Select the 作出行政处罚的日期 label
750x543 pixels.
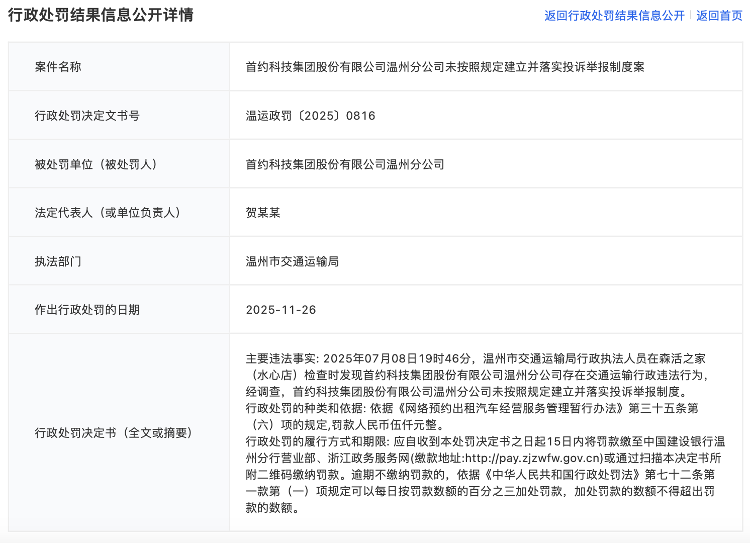coord(87,310)
